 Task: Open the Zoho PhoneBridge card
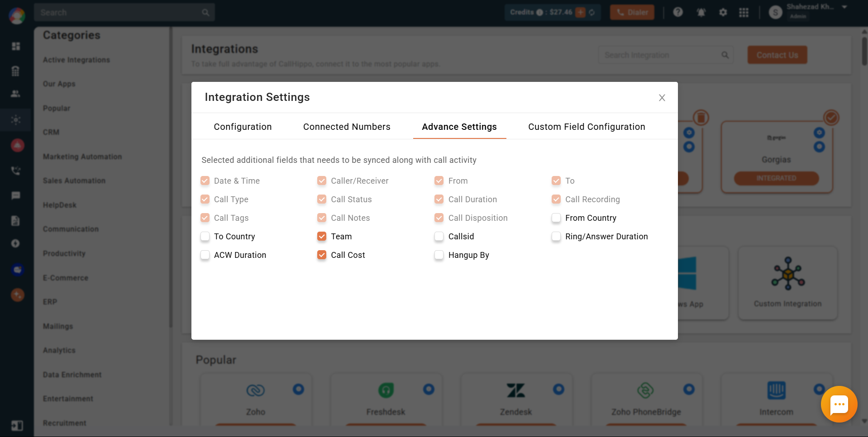point(646,399)
